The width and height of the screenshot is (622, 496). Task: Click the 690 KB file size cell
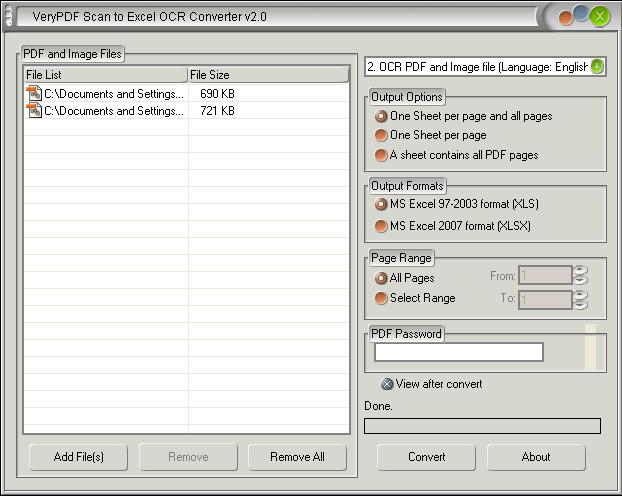(x=217, y=94)
